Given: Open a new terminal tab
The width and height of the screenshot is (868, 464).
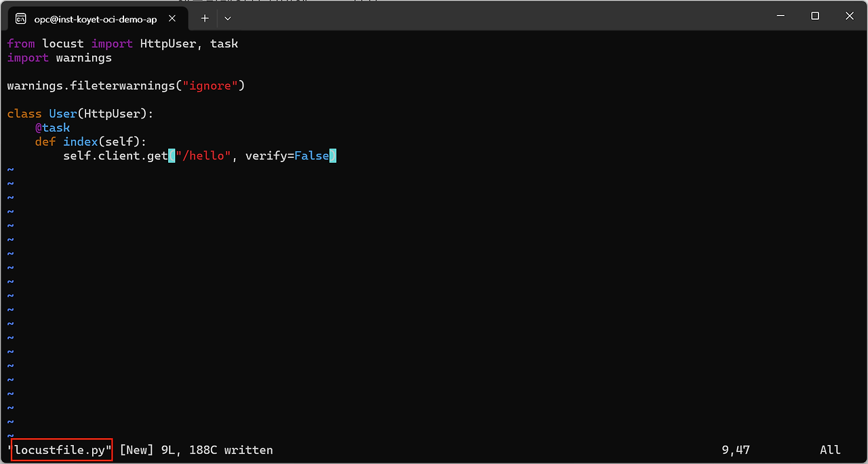Looking at the screenshot, I should point(205,18).
